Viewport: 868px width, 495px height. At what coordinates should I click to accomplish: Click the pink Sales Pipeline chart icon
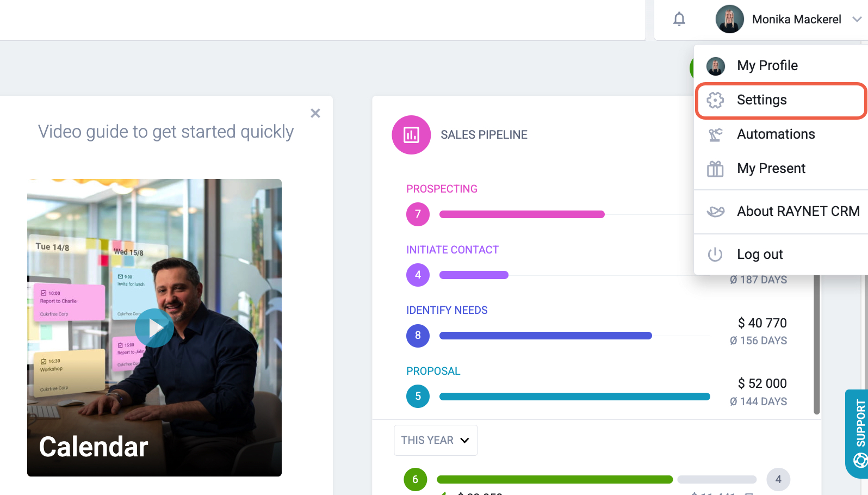click(411, 135)
